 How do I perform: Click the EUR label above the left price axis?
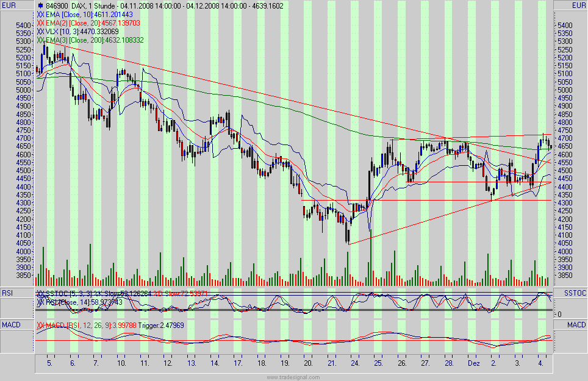pyautogui.click(x=9, y=5)
